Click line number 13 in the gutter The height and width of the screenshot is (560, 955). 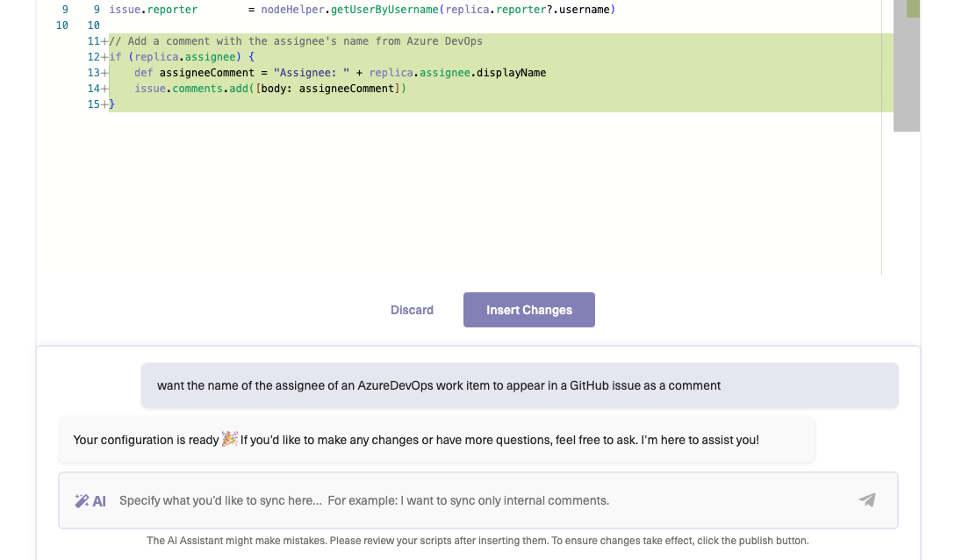coord(93,73)
